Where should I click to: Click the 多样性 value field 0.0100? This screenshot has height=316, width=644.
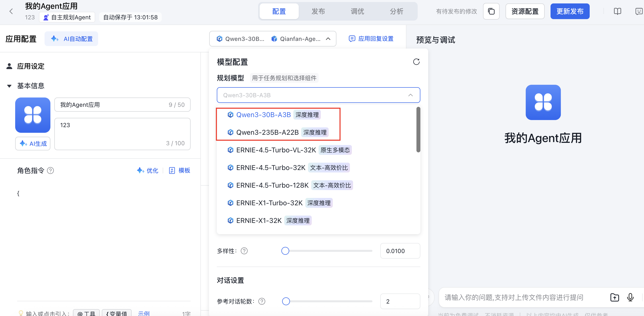point(400,251)
